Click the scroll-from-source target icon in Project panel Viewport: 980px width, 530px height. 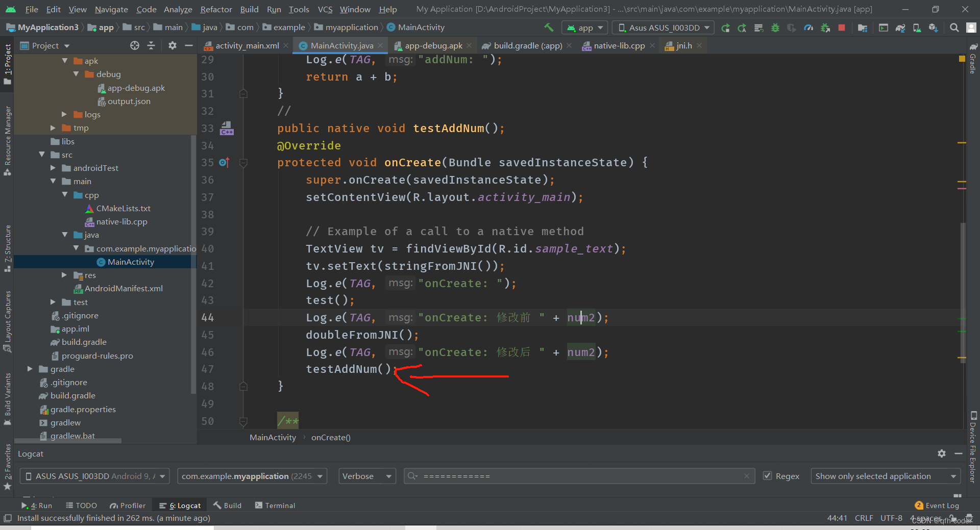point(135,45)
